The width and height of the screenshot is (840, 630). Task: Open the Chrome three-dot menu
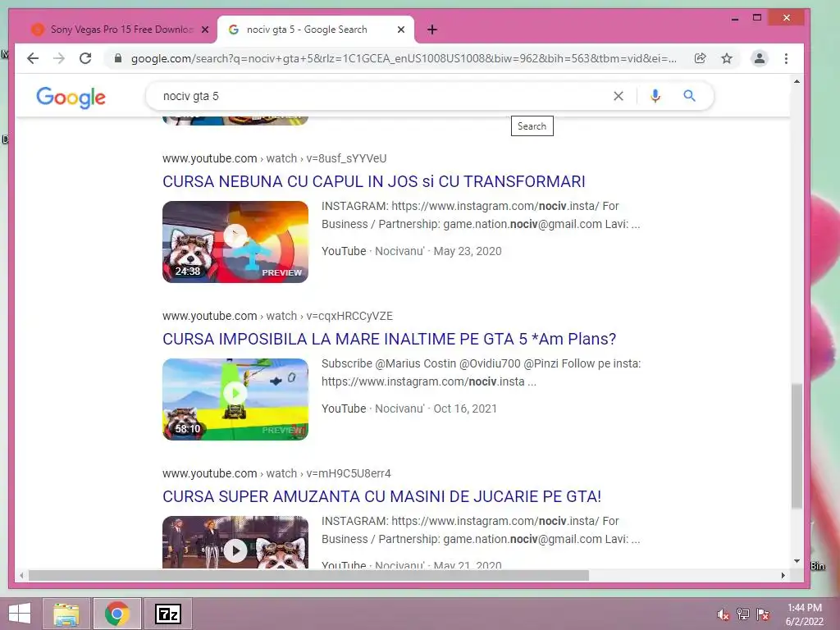click(x=786, y=58)
